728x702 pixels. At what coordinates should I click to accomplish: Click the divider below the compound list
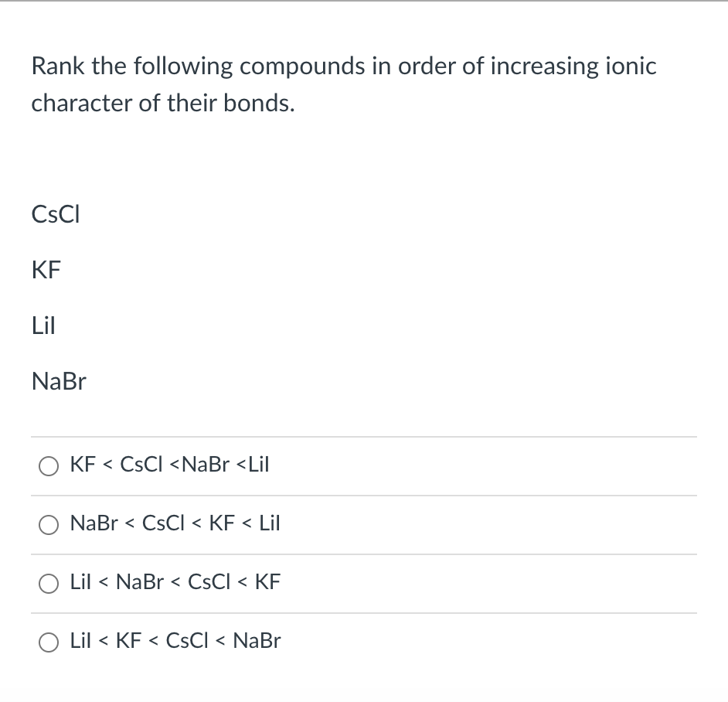(363, 436)
